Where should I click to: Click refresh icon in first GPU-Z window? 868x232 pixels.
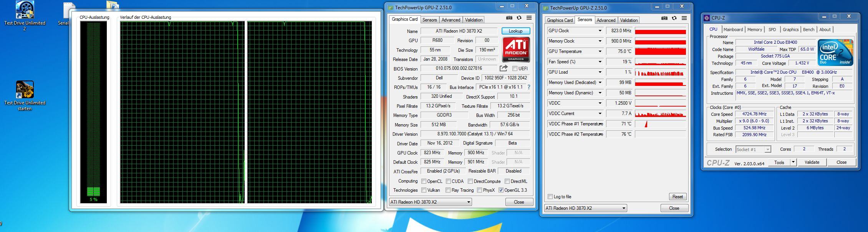(519, 18)
